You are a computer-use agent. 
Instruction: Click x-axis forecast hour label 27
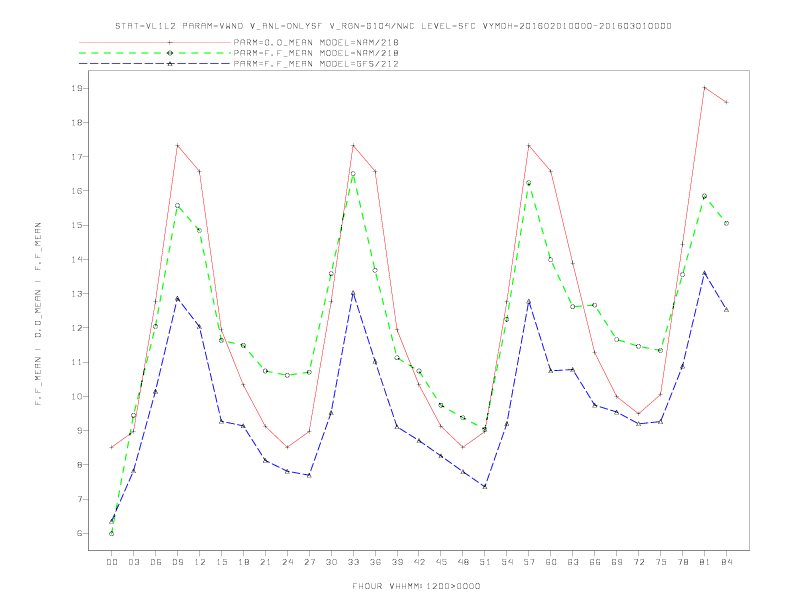(309, 562)
